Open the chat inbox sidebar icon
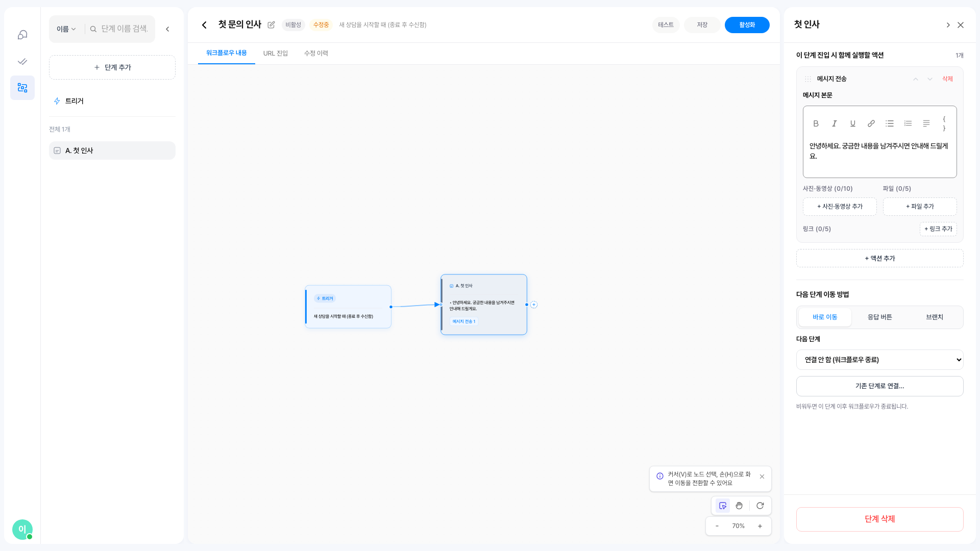The width and height of the screenshot is (980, 551). [x=22, y=35]
